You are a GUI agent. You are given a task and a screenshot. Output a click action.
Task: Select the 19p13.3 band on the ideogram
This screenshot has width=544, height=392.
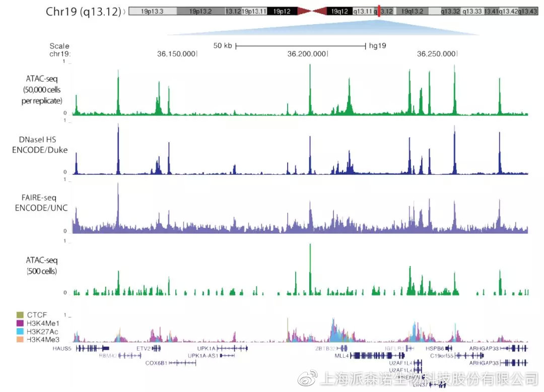click(x=152, y=11)
